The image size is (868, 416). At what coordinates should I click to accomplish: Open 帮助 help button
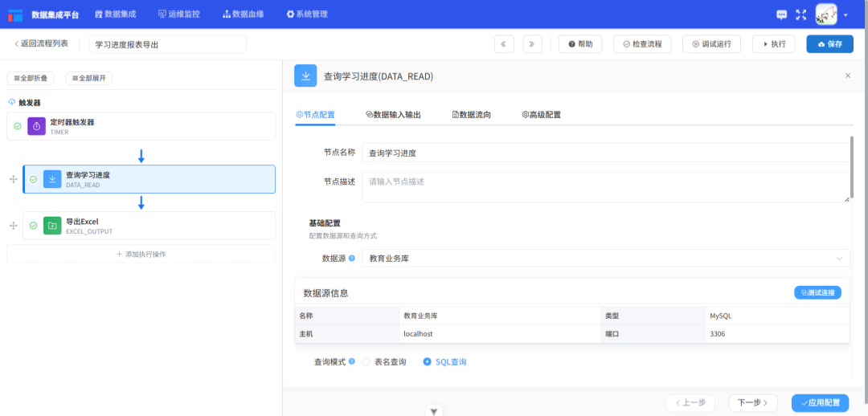point(580,44)
